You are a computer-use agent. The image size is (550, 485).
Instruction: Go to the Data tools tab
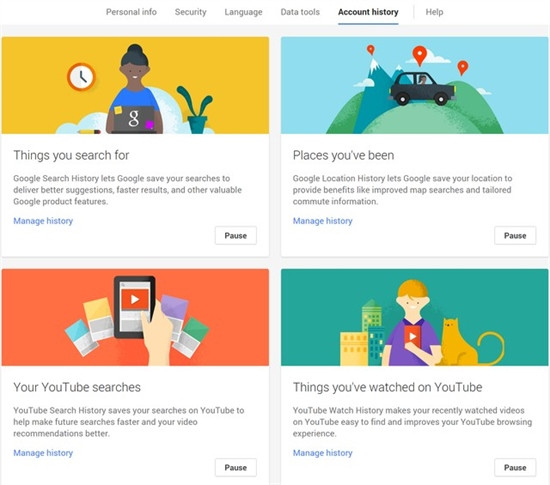(x=300, y=12)
